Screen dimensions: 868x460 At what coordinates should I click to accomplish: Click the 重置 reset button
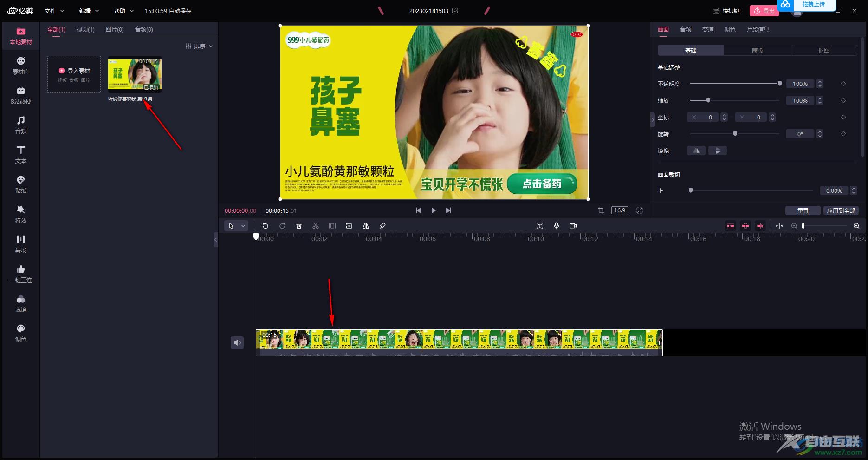point(803,210)
